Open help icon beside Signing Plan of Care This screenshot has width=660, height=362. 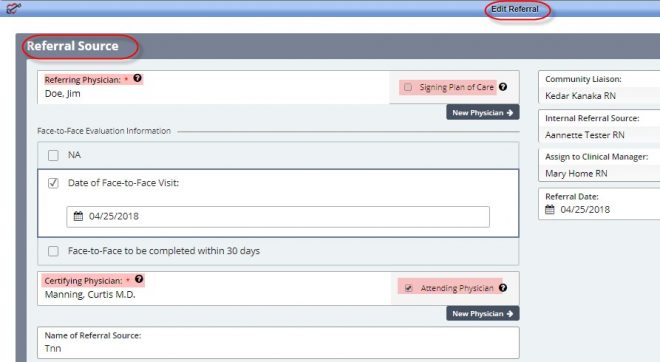[503, 87]
